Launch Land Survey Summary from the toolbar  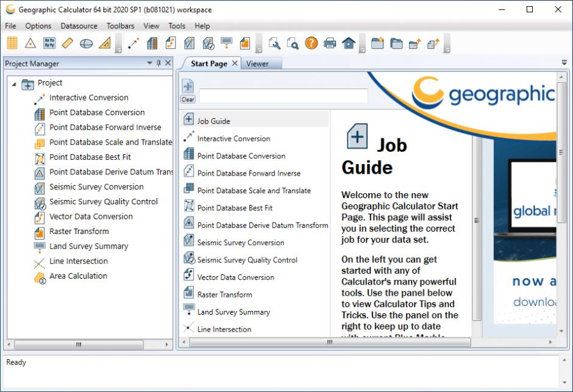tap(227, 43)
